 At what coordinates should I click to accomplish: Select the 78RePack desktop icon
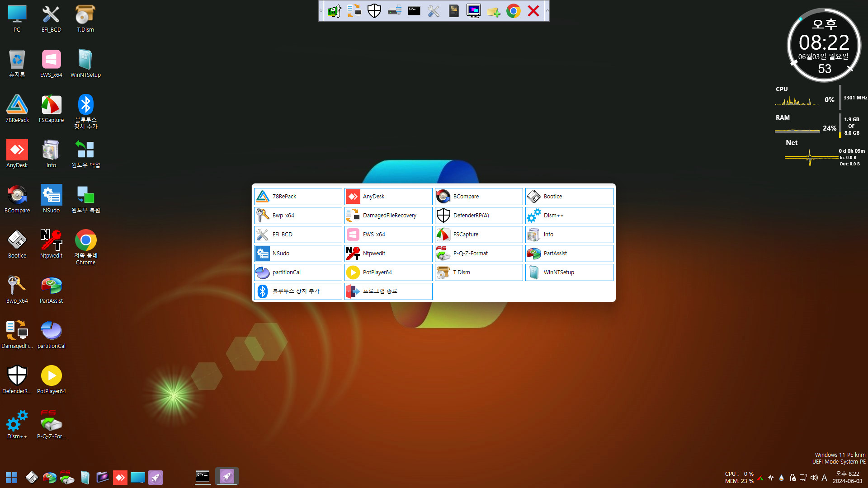pos(17,109)
